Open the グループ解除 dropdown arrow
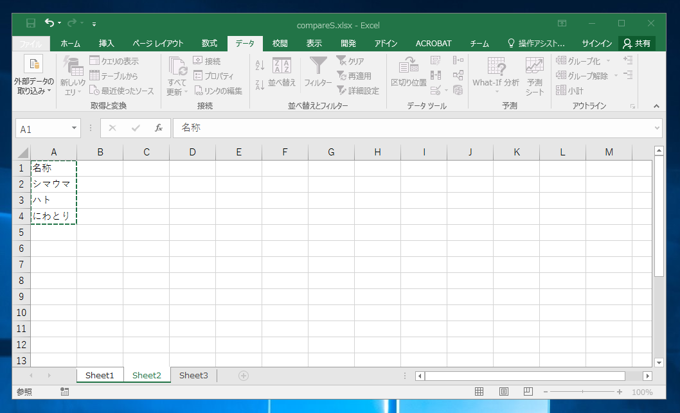680x413 pixels. point(616,76)
